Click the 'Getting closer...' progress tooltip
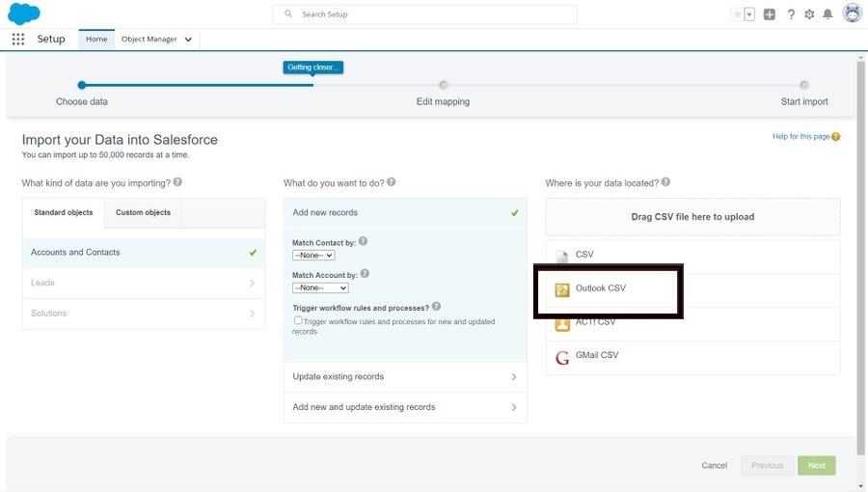 pos(312,67)
